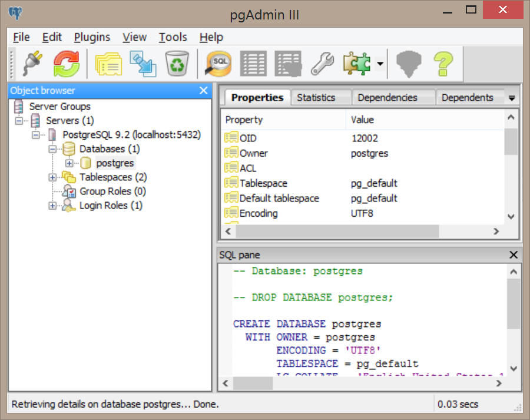The width and height of the screenshot is (530, 420).
Task: Click the postgres database icon
Action: [x=85, y=163]
